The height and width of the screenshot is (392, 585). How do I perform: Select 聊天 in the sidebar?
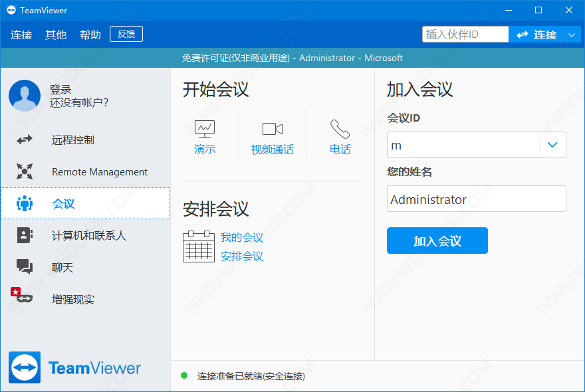point(86,268)
